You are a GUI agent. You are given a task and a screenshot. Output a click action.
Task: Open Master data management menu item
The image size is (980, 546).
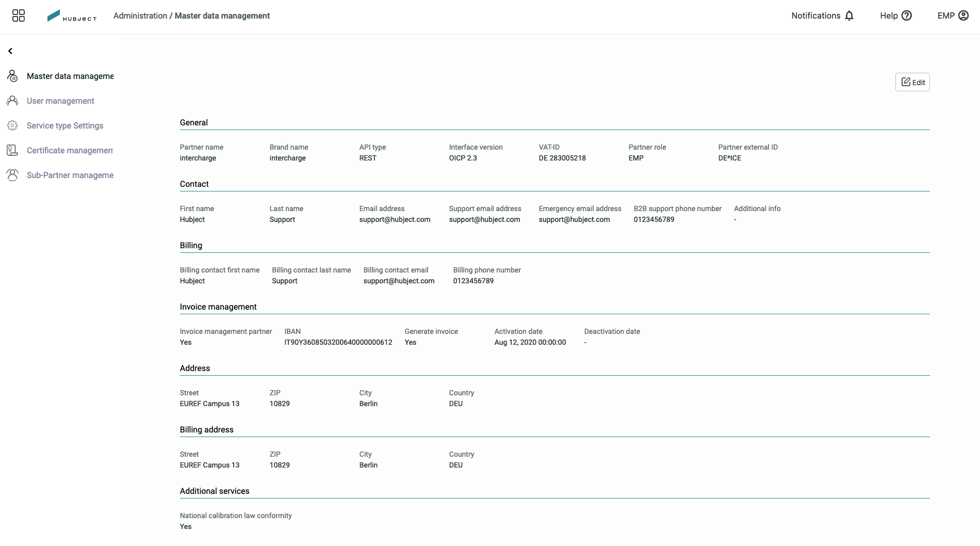[x=70, y=76]
